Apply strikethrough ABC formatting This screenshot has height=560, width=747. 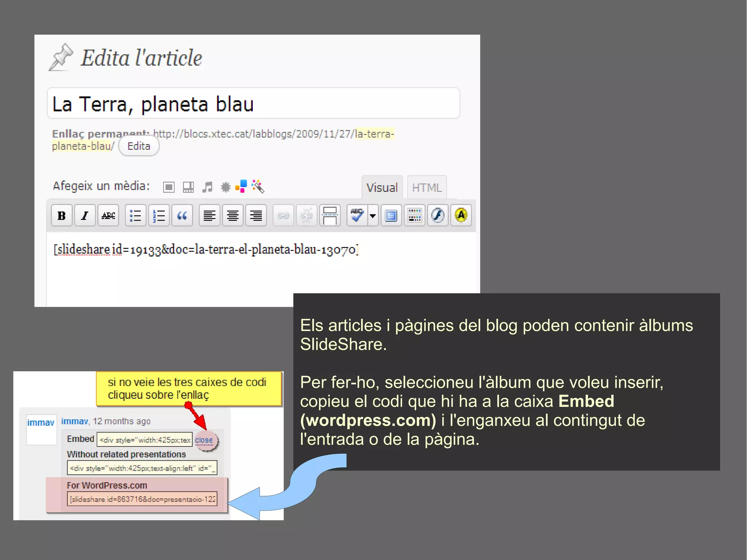(x=108, y=216)
